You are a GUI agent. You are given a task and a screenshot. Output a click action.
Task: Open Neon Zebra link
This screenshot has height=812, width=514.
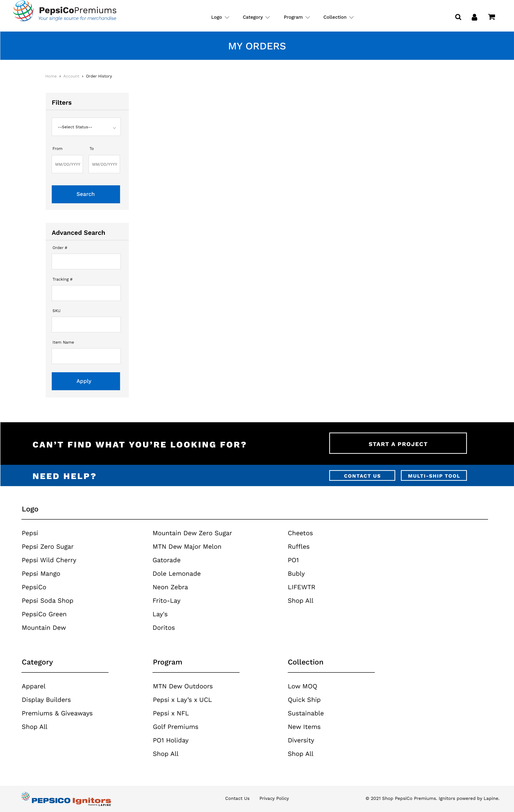click(x=170, y=587)
